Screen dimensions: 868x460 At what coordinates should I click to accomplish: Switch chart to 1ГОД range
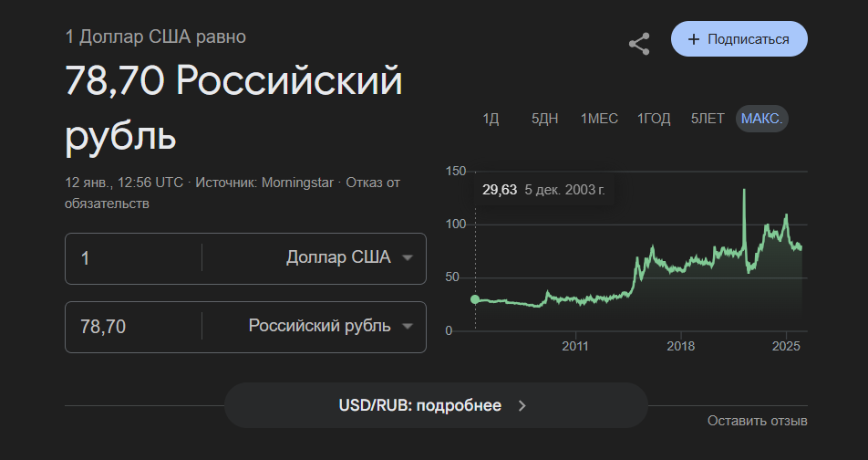pyautogui.click(x=654, y=119)
